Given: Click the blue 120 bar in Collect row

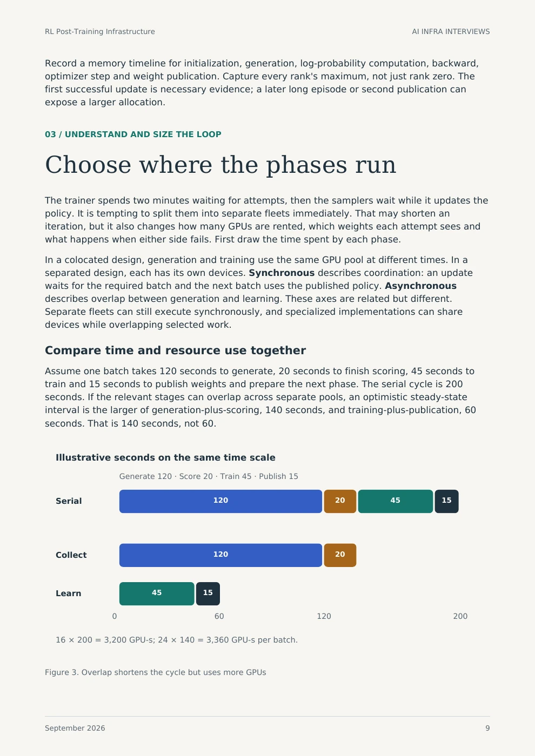Looking at the screenshot, I should [220, 555].
